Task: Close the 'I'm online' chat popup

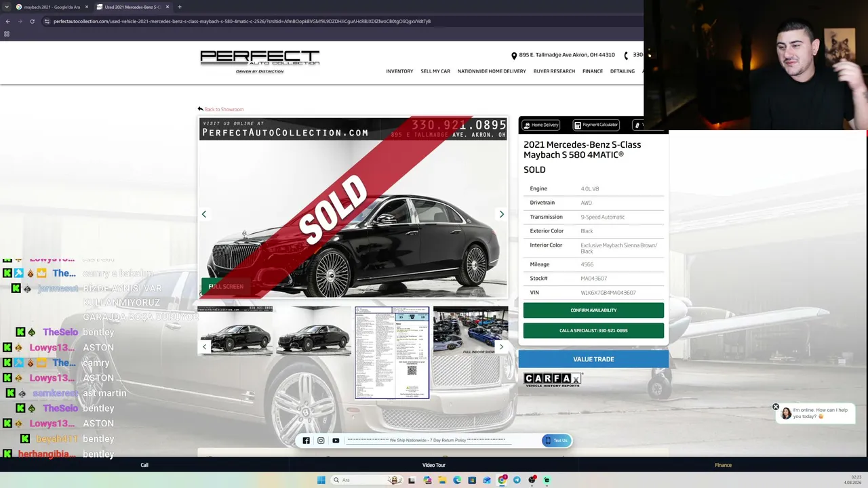Action: point(776,407)
